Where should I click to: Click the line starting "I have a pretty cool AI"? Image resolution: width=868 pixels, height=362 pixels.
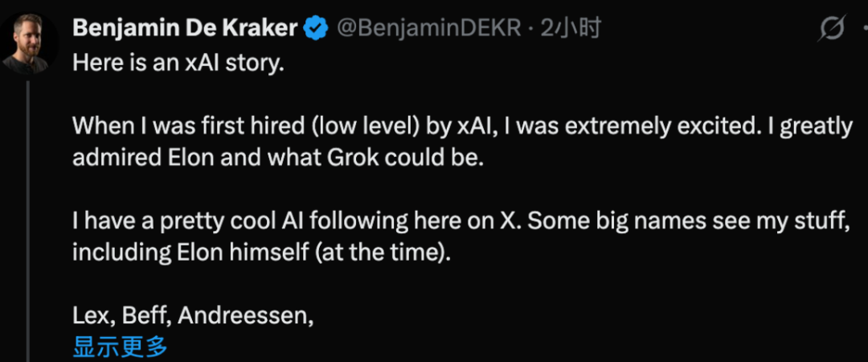(x=462, y=220)
